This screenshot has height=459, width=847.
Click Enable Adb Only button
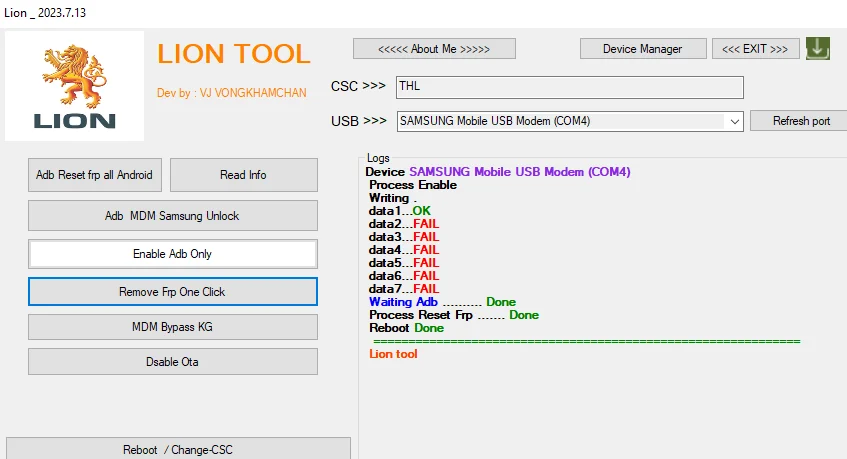[x=172, y=254]
